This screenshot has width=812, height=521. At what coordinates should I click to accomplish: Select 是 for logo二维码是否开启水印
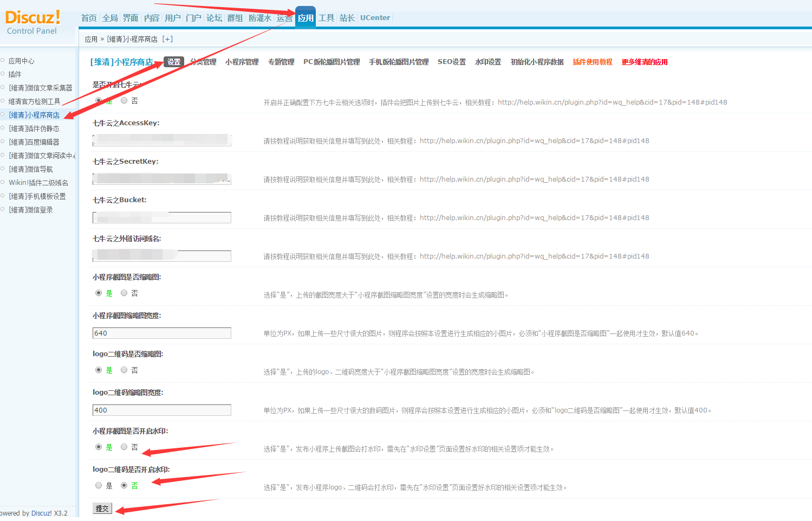(99, 485)
